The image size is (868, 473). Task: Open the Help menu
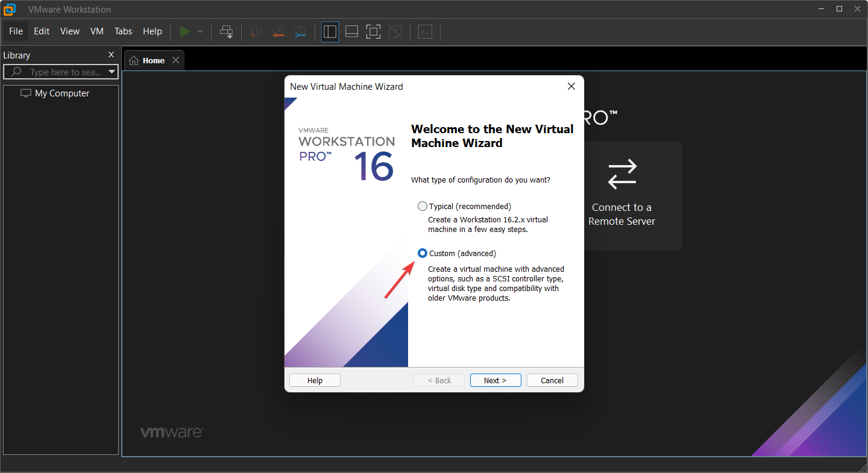coord(153,31)
